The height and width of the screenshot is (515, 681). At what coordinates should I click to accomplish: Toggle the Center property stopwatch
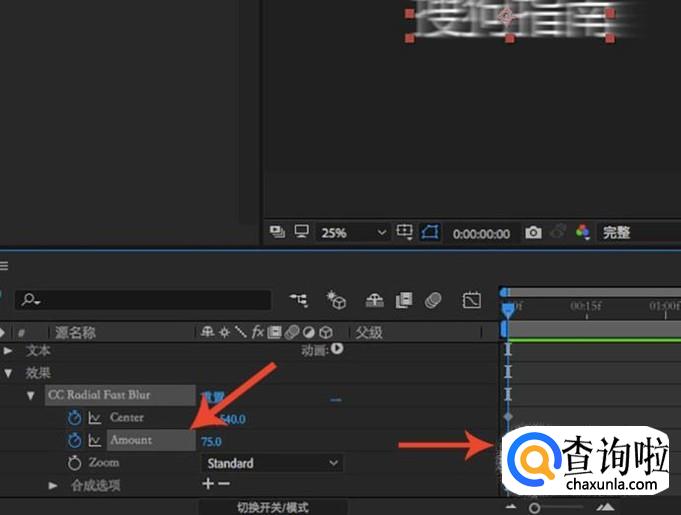coord(74,418)
